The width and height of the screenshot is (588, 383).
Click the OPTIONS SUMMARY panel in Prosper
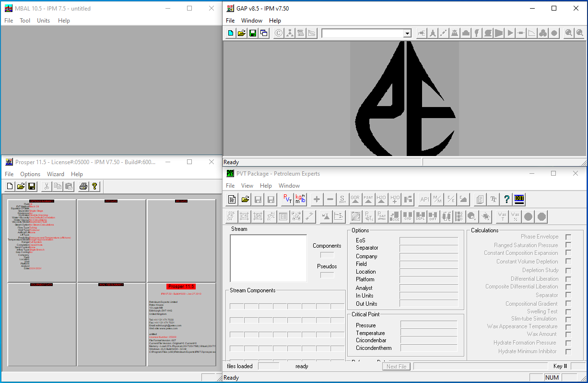pos(42,241)
